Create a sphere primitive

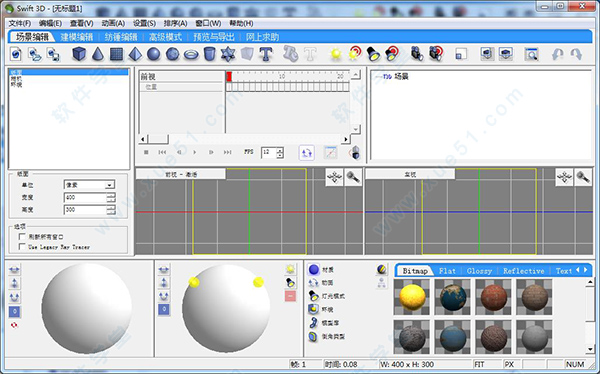(x=154, y=54)
